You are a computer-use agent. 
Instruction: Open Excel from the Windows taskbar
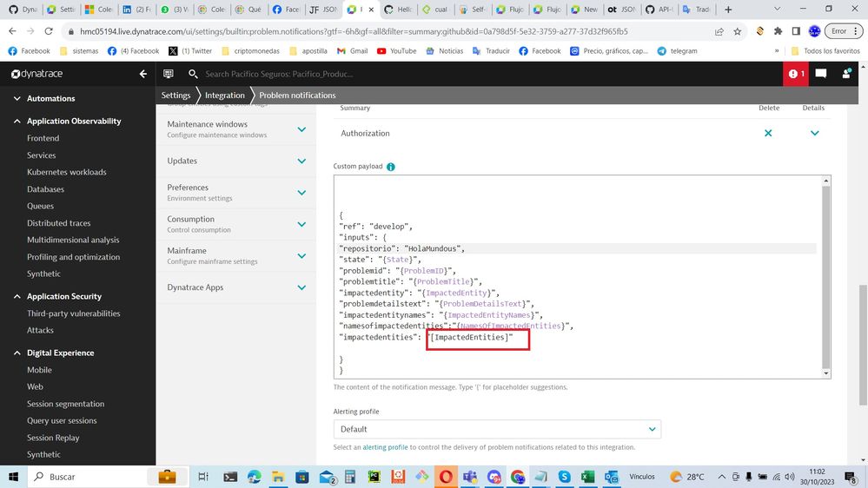587,477
